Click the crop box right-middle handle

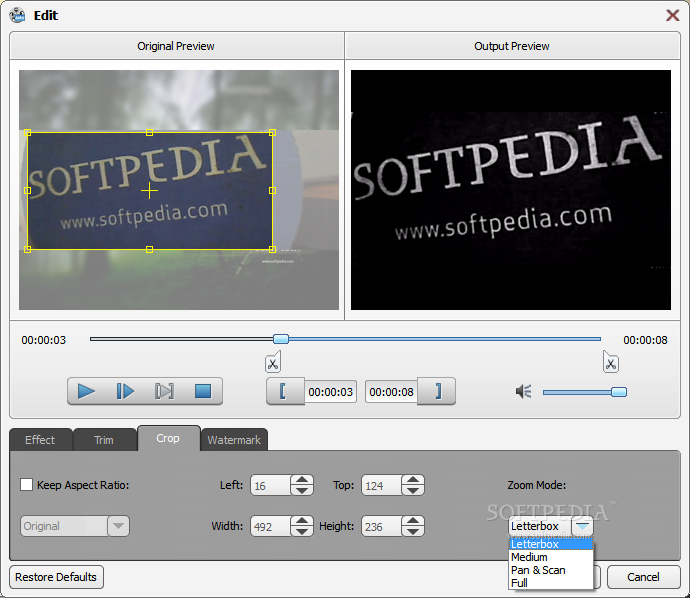(x=272, y=191)
